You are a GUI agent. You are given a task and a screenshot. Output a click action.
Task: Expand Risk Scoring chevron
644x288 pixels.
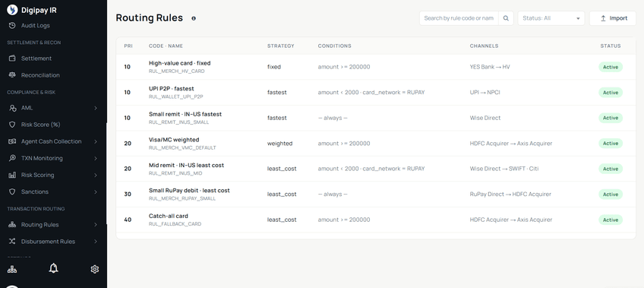click(96, 175)
